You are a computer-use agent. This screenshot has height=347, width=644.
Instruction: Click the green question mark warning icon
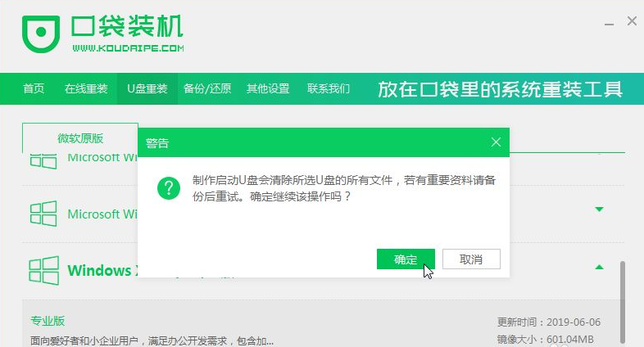tap(169, 188)
